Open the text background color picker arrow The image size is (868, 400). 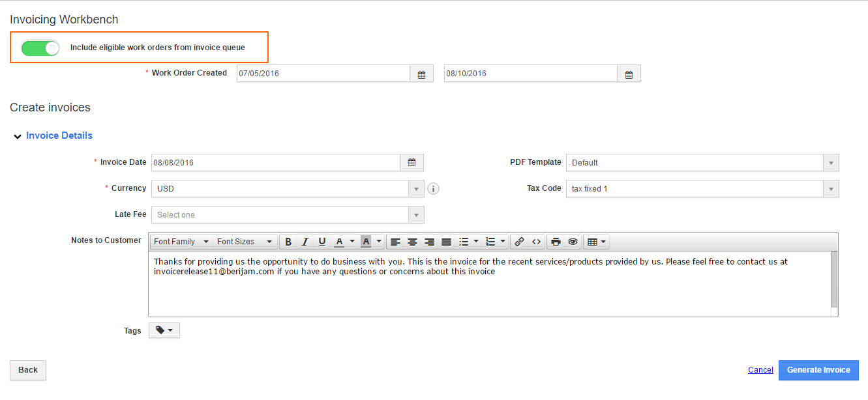[378, 242]
